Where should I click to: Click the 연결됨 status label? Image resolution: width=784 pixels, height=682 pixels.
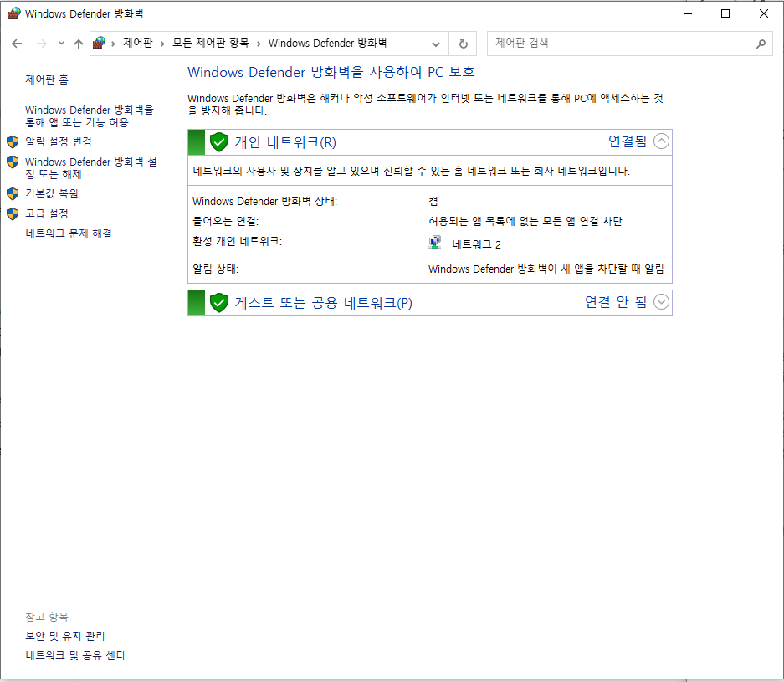click(x=628, y=141)
